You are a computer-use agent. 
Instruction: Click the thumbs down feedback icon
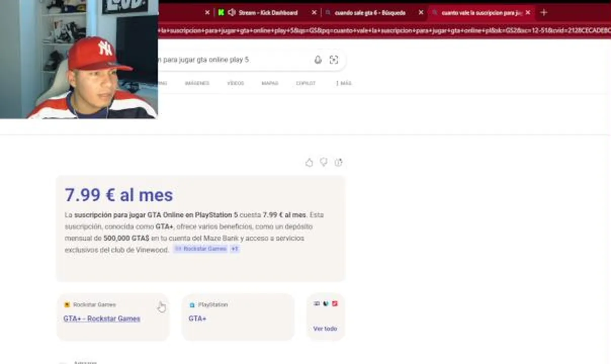[x=324, y=162]
